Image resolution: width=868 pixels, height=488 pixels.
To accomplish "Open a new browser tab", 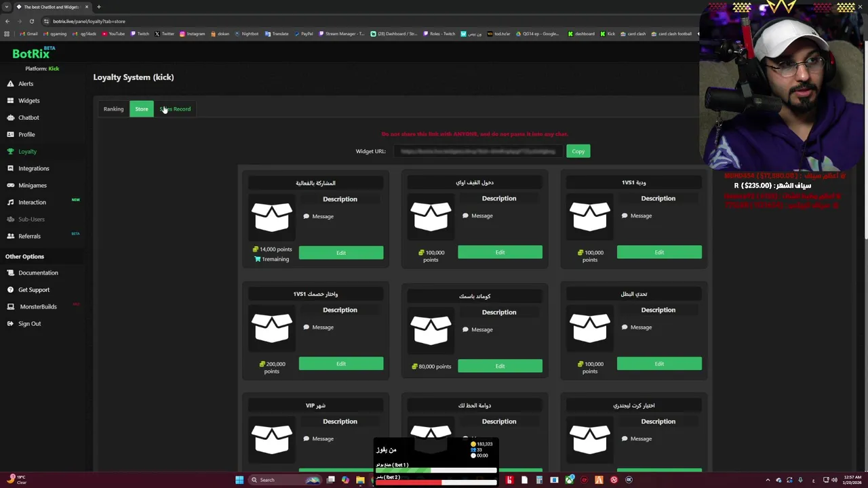I will 98,7.
